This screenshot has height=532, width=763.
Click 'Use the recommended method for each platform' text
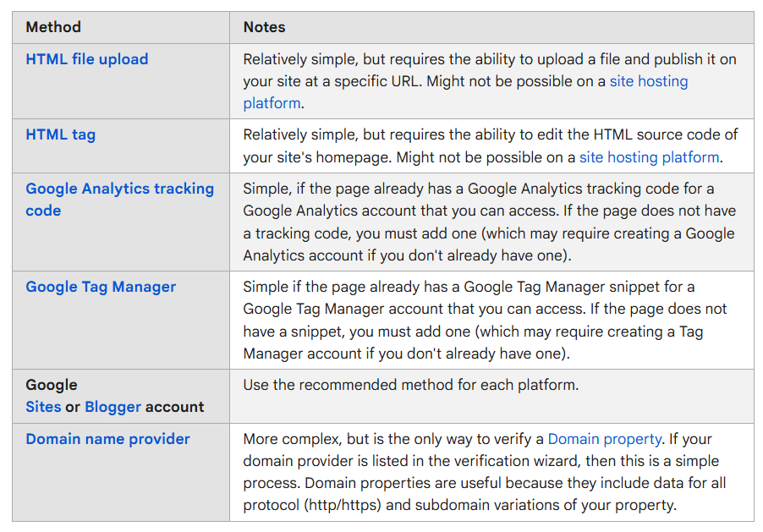(410, 386)
